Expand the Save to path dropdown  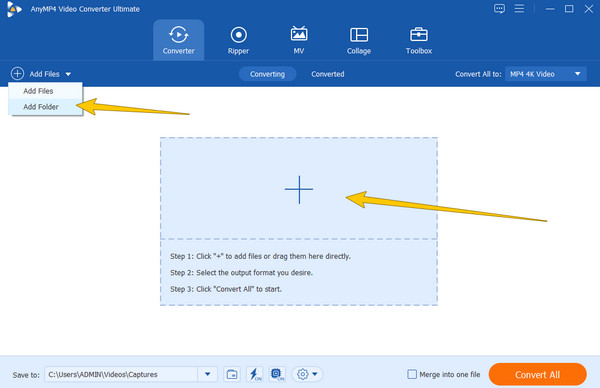207,374
